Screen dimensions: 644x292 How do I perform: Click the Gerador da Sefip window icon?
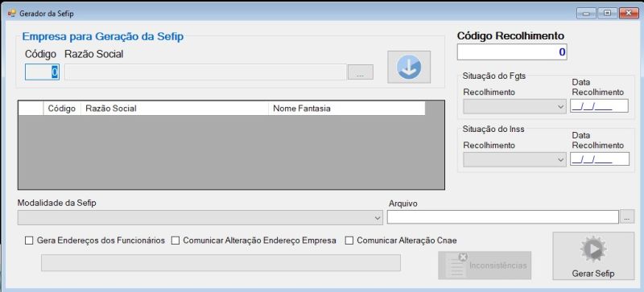tap(11, 14)
